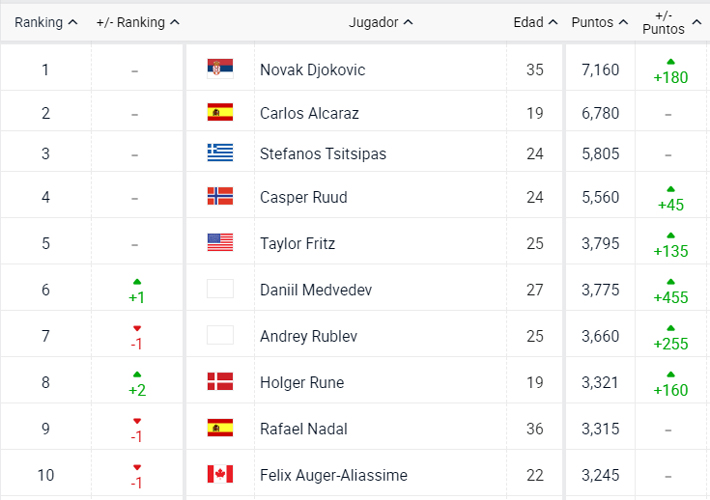Sort players by Jugador column header

coord(380,22)
